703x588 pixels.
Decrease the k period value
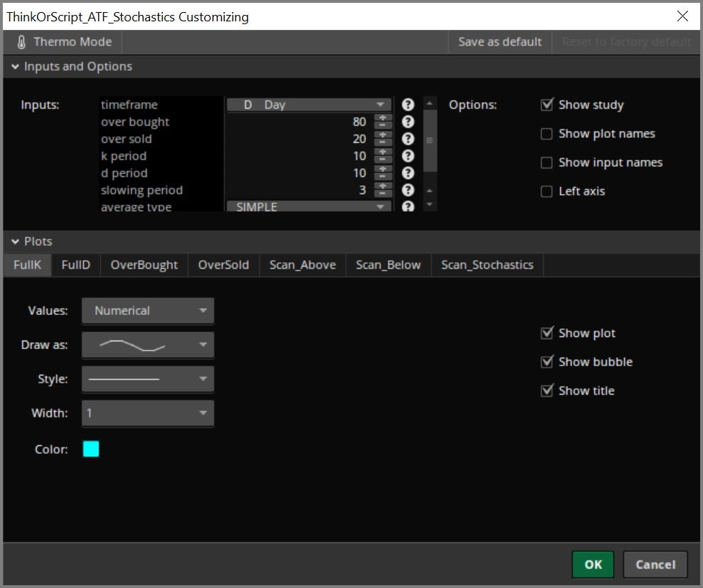coord(383,159)
